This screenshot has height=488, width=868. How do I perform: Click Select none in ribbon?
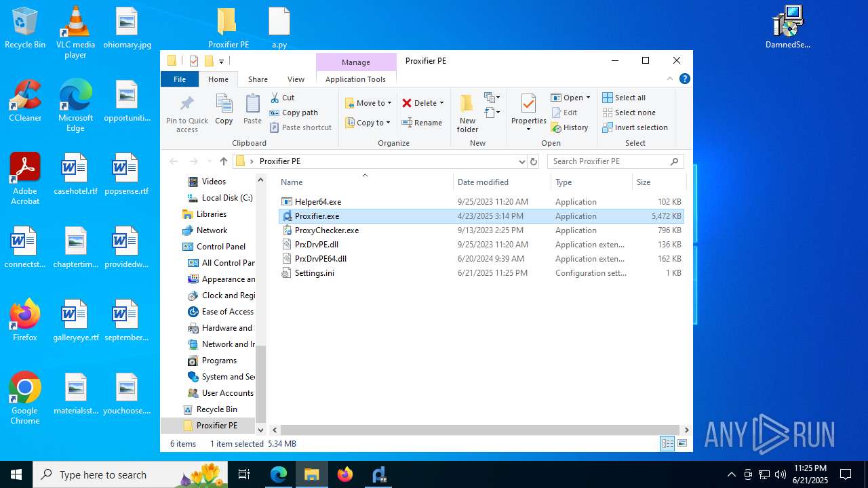pyautogui.click(x=628, y=113)
